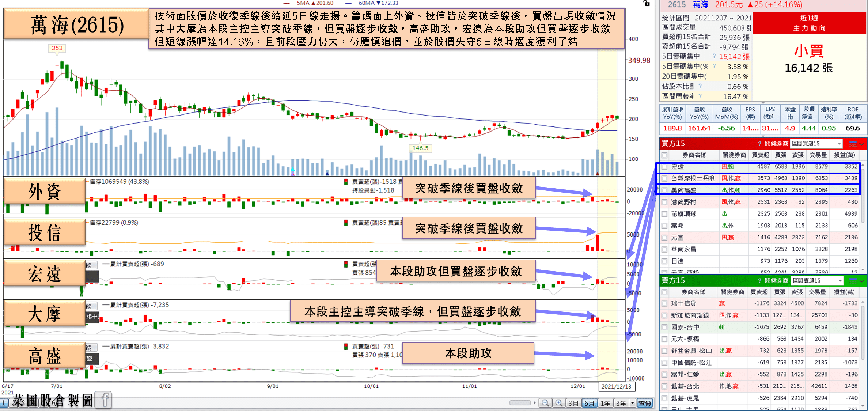Expand chevron at right of 賣方15 header
The width and height of the screenshot is (868, 420).
[x=861, y=281]
